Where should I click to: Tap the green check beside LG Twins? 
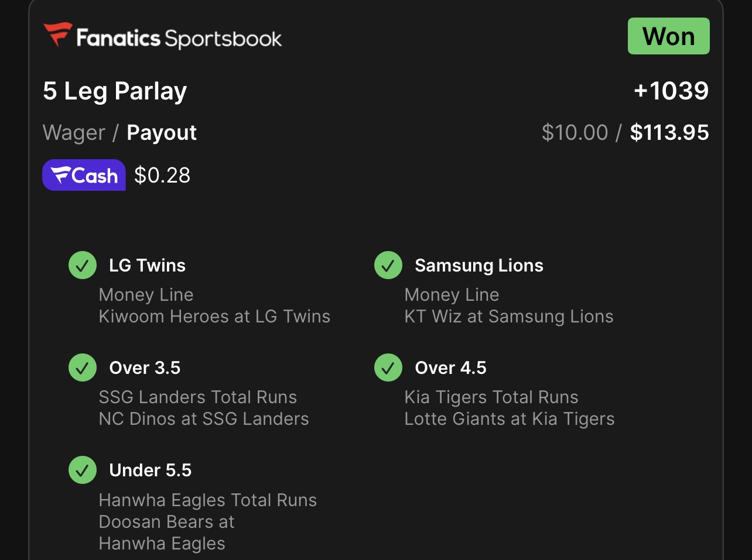point(83,266)
